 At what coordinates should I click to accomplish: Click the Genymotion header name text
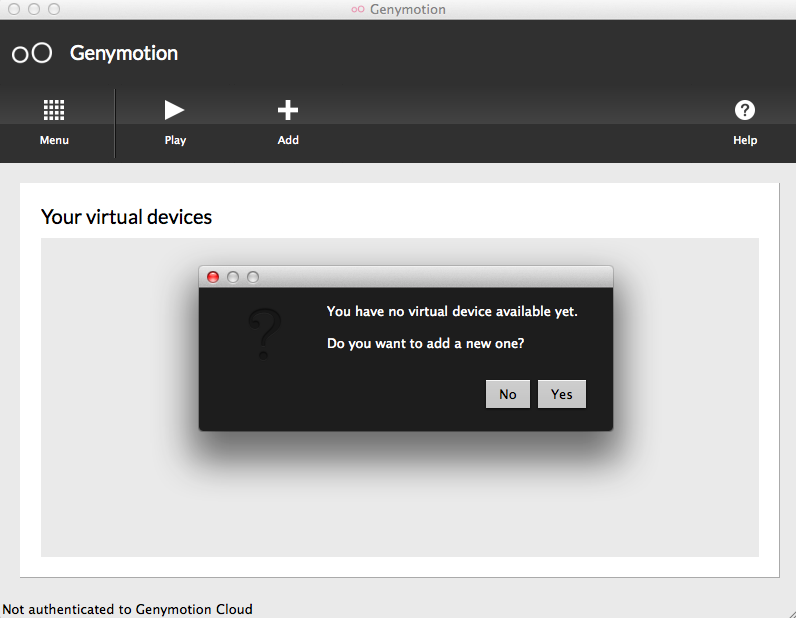point(124,53)
